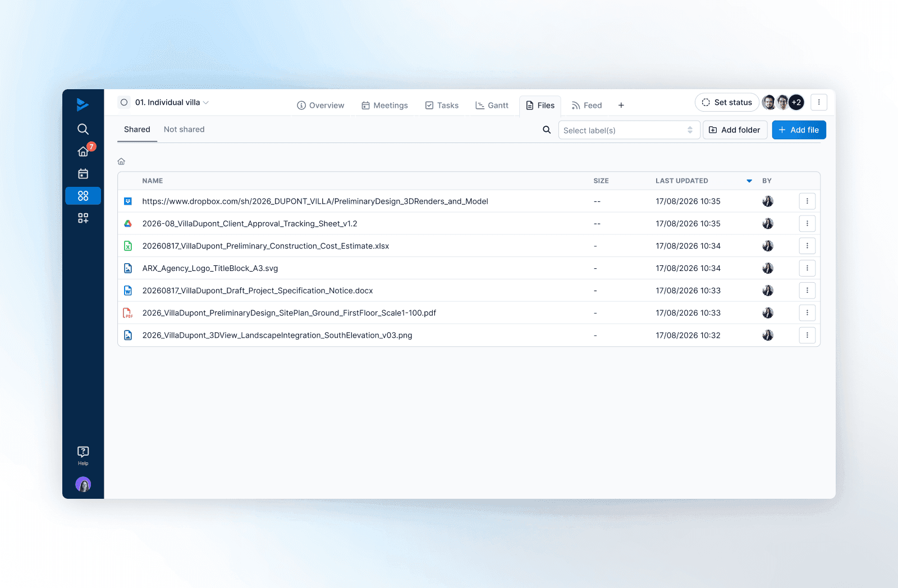Click the Add folder button

pyautogui.click(x=735, y=130)
